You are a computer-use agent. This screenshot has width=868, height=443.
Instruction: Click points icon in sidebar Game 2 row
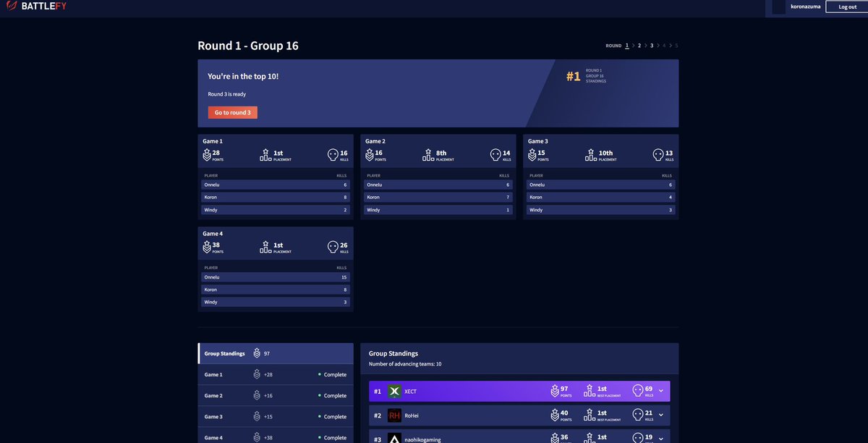coord(257,395)
